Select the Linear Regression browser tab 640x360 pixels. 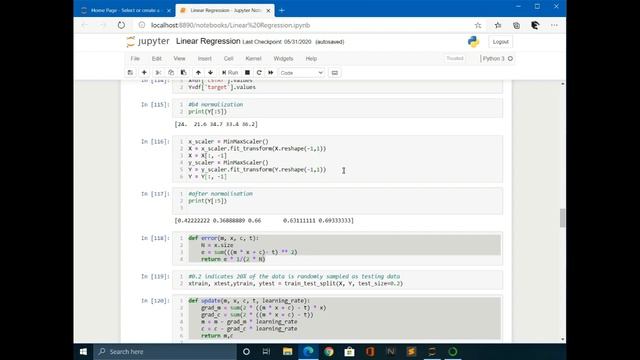pos(224,10)
